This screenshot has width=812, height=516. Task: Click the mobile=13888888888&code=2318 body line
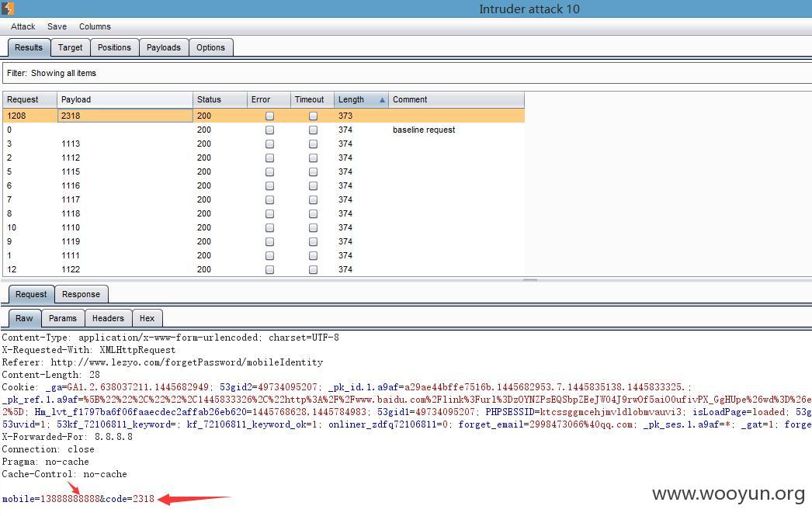pos(78,499)
